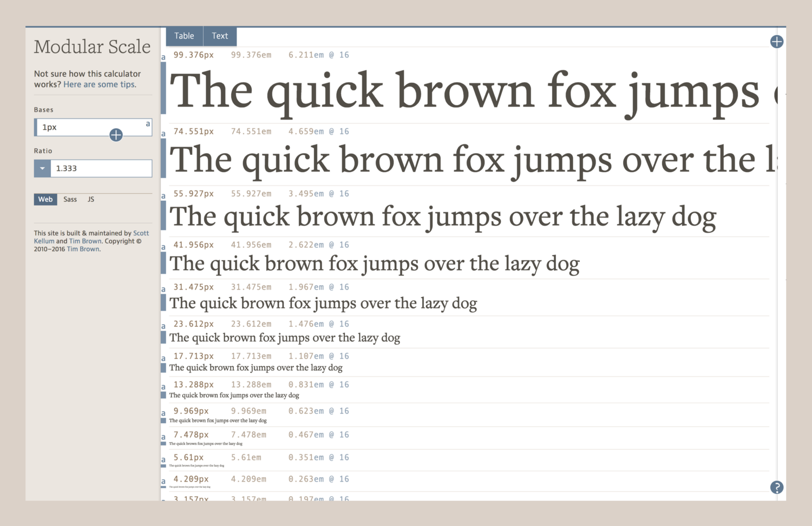
Task: Click the plus icon at top right
Action: (777, 42)
